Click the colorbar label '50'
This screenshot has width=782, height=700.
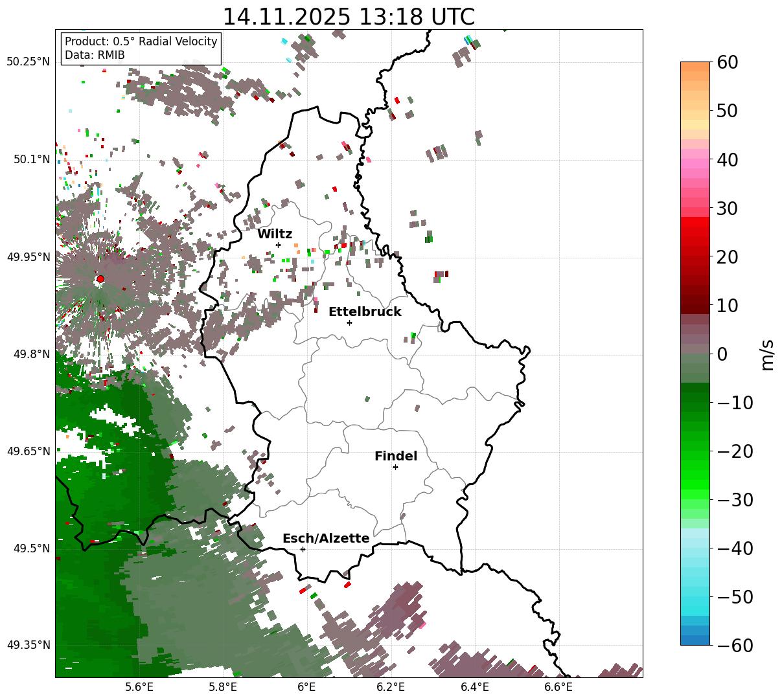[x=726, y=111]
